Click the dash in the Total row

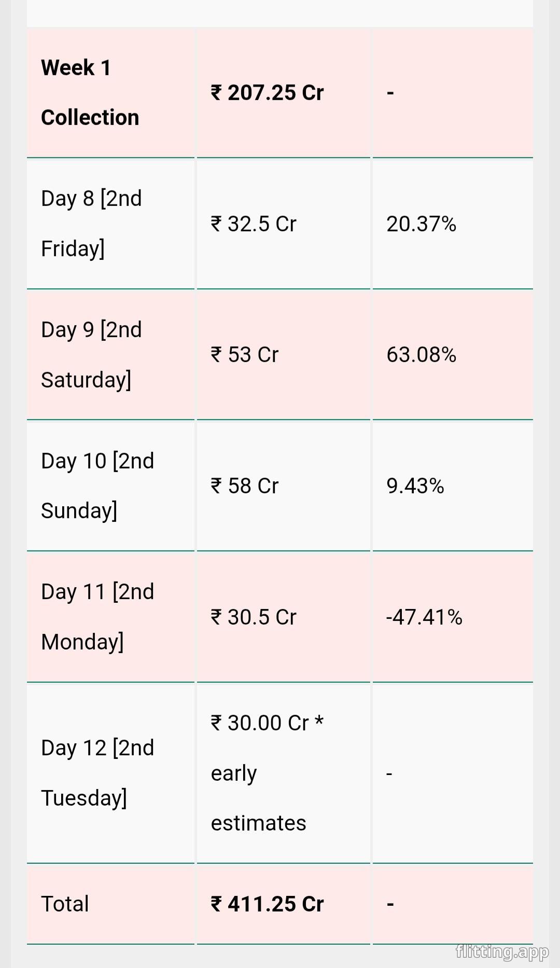click(390, 905)
